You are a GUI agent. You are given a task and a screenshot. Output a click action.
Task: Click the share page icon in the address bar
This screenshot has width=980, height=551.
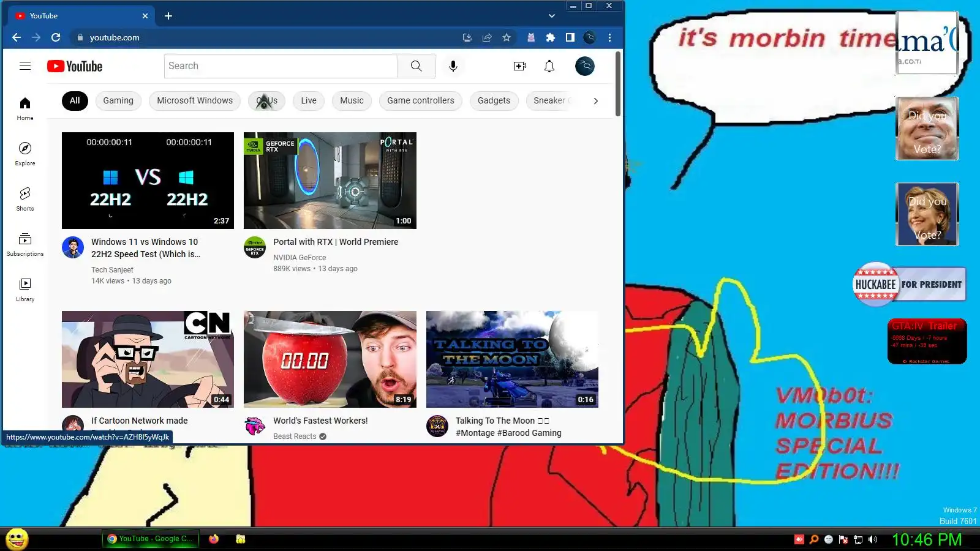coord(487,37)
